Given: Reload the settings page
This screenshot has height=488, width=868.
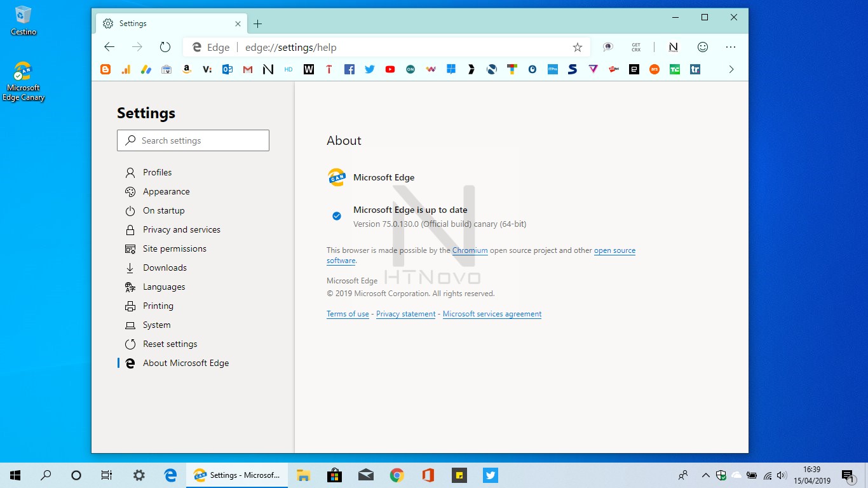Looking at the screenshot, I should tap(165, 46).
